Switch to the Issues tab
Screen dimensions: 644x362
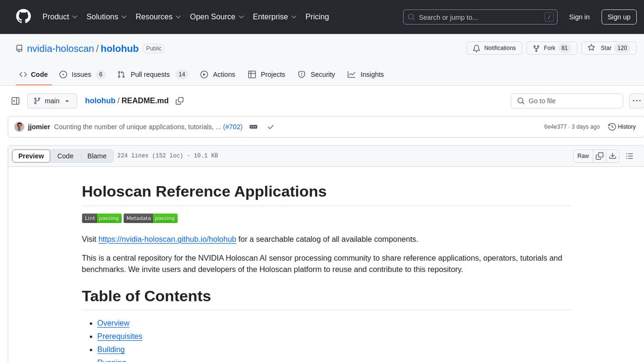coord(82,74)
